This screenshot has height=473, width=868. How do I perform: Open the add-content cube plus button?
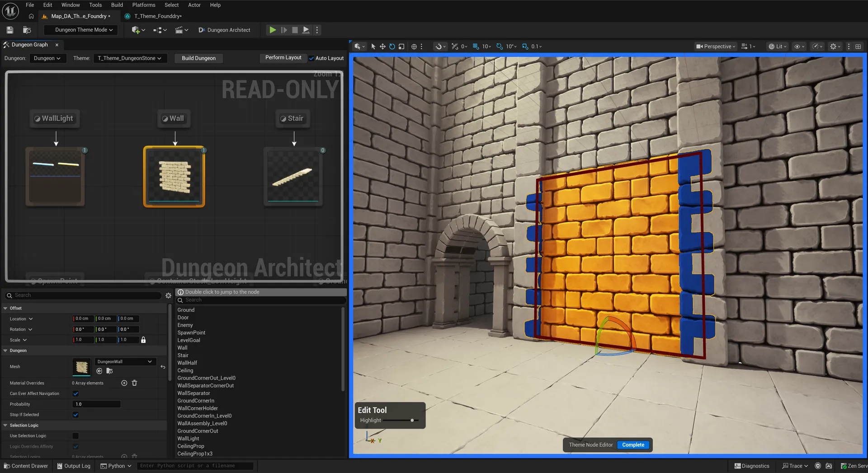tap(138, 30)
